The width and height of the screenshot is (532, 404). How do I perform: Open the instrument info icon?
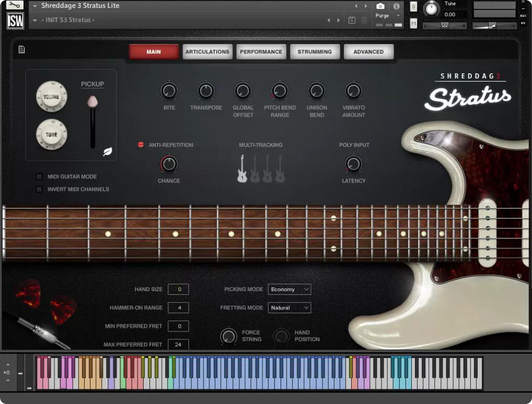coord(396,6)
